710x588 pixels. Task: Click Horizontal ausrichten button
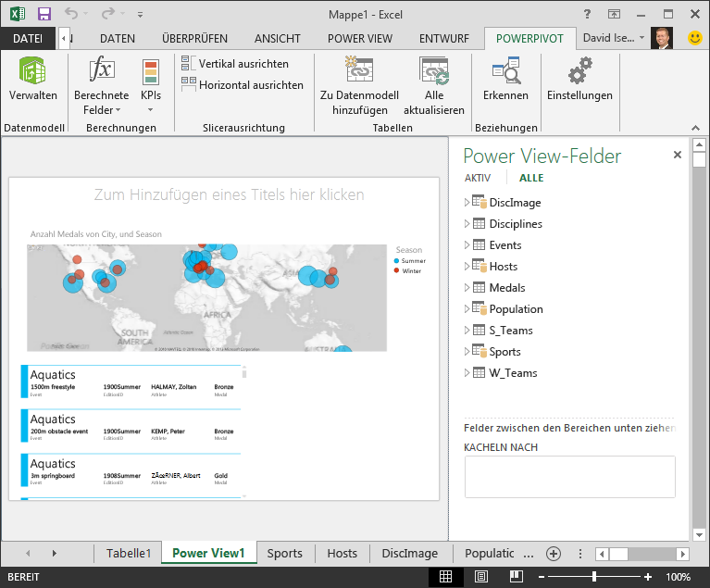click(x=242, y=85)
